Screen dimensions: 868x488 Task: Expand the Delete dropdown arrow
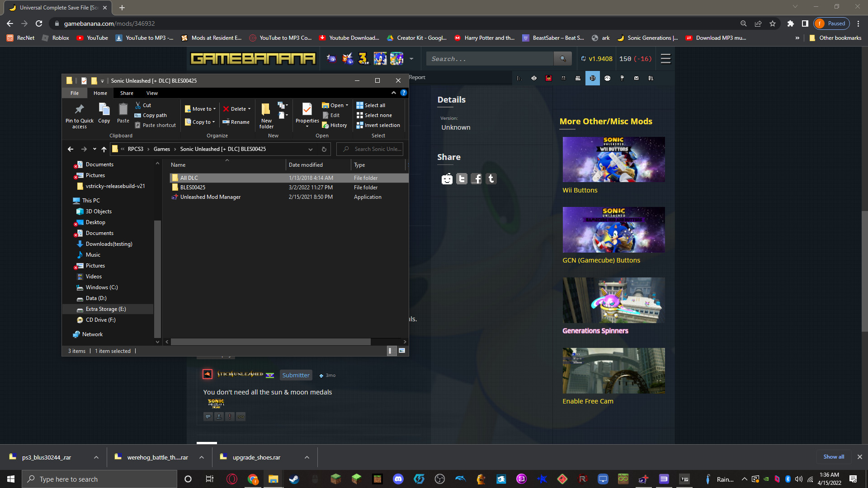point(249,109)
